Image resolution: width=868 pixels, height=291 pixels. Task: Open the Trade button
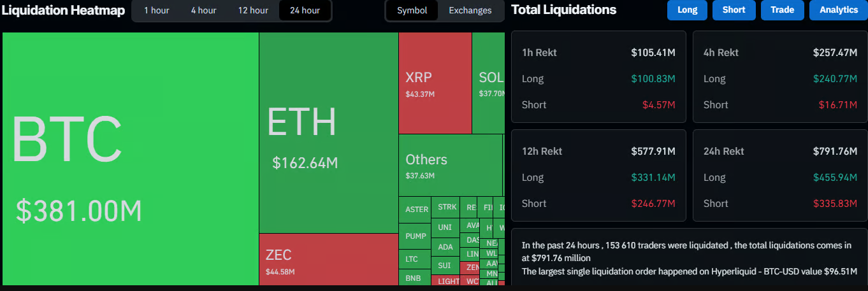782,10
